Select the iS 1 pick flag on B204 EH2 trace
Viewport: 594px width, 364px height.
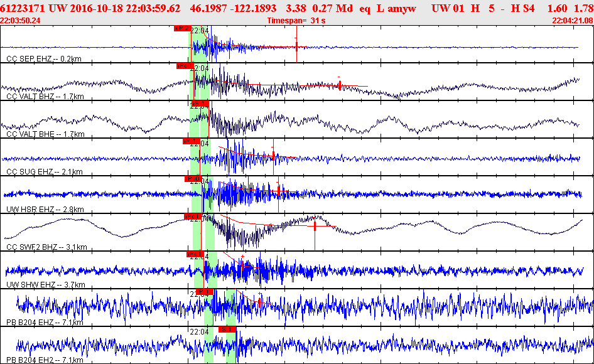coord(227,329)
